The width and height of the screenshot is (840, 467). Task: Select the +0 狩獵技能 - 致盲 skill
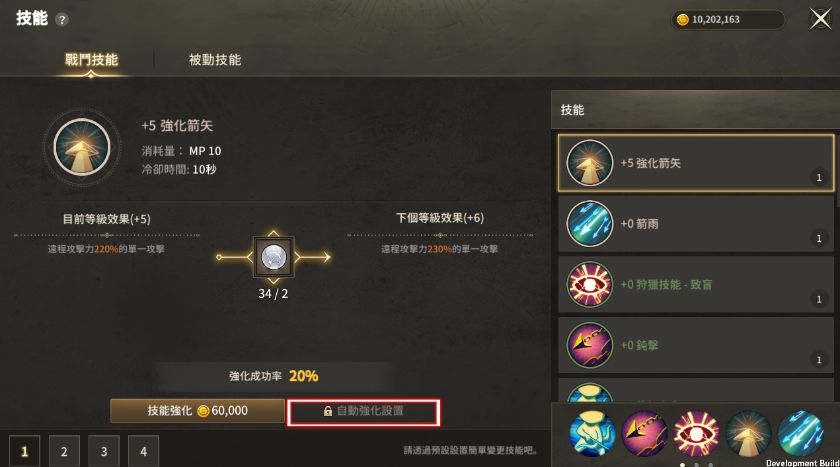[x=695, y=284]
